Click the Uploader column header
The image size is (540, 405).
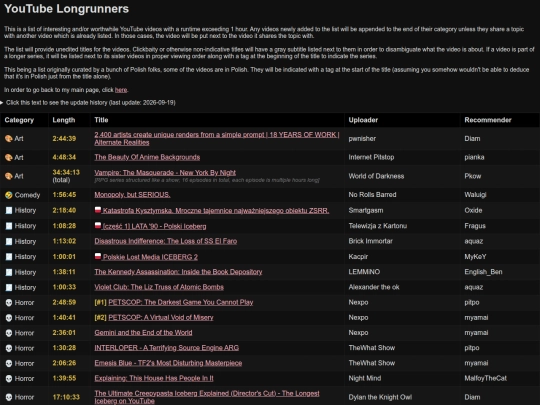(x=363, y=120)
